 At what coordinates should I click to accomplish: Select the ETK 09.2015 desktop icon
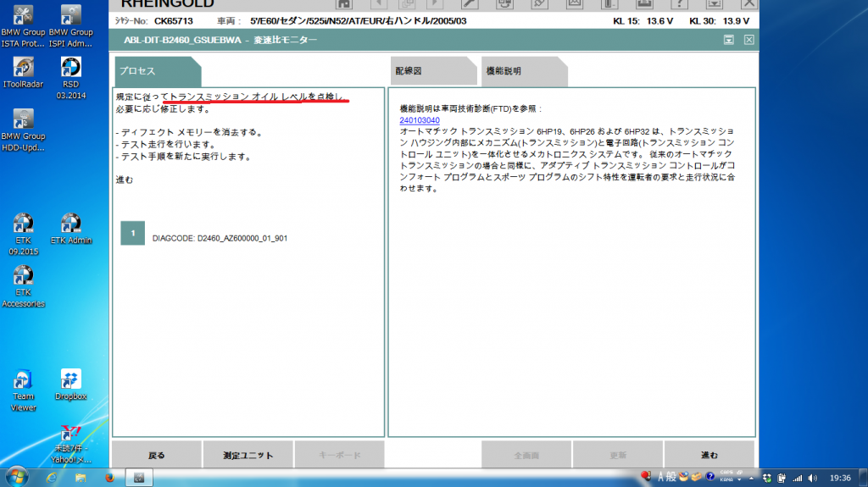(23, 234)
